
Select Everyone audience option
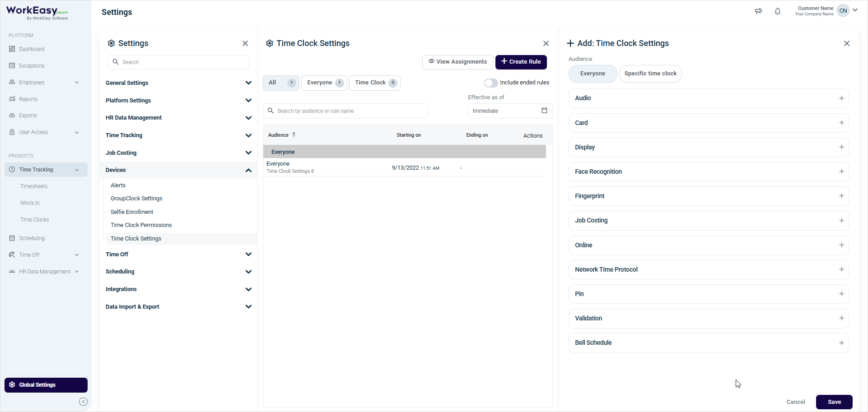pos(593,74)
